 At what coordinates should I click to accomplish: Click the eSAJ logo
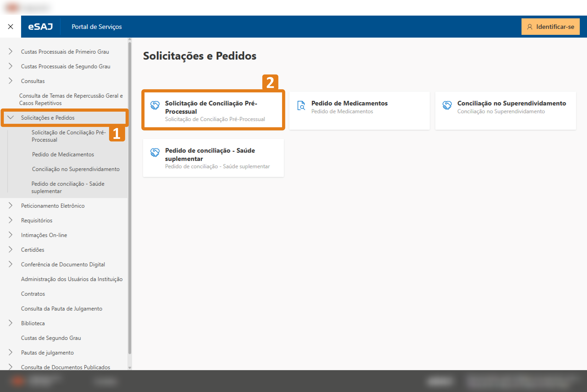tap(40, 26)
